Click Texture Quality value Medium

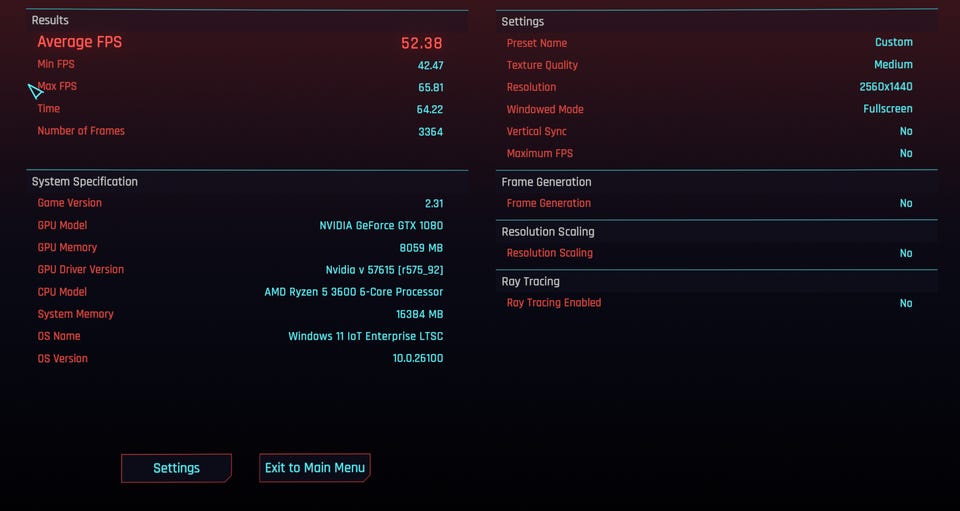click(893, 64)
